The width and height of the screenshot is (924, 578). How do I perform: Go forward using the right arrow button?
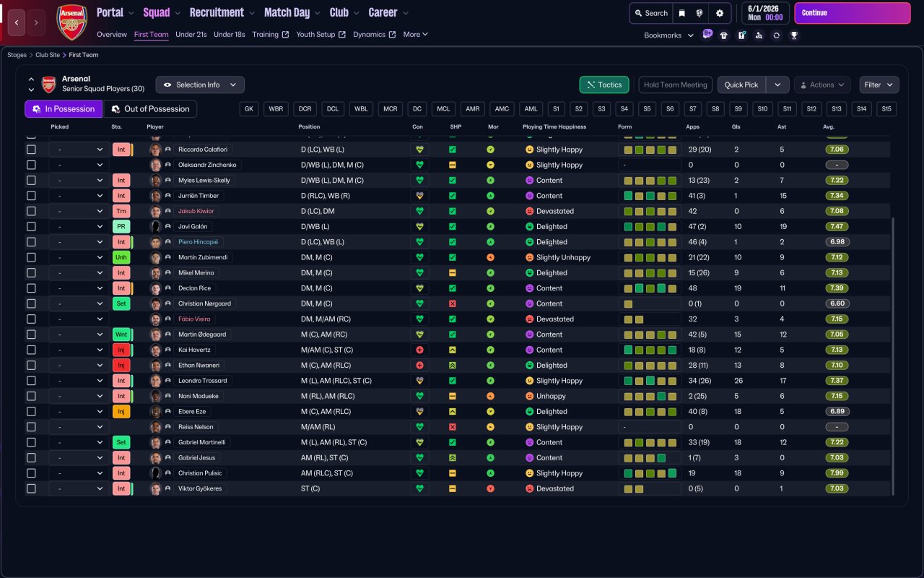pyautogui.click(x=37, y=22)
